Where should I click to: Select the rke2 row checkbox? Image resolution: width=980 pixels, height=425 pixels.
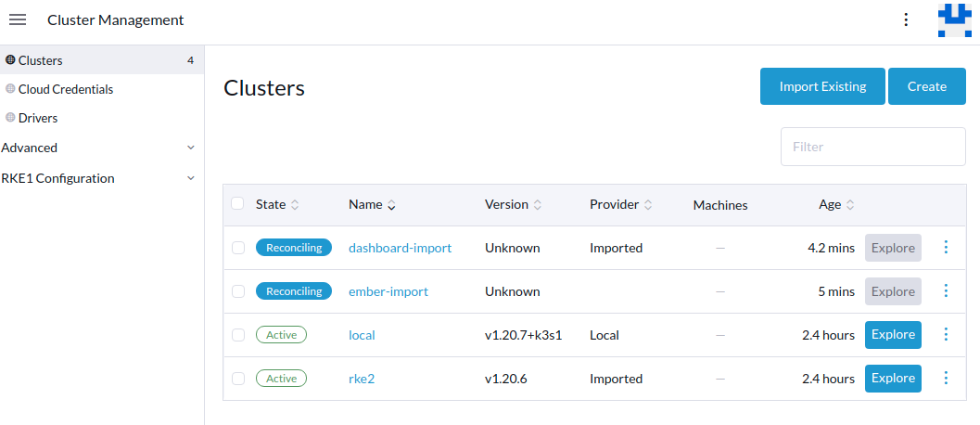pyautogui.click(x=238, y=379)
